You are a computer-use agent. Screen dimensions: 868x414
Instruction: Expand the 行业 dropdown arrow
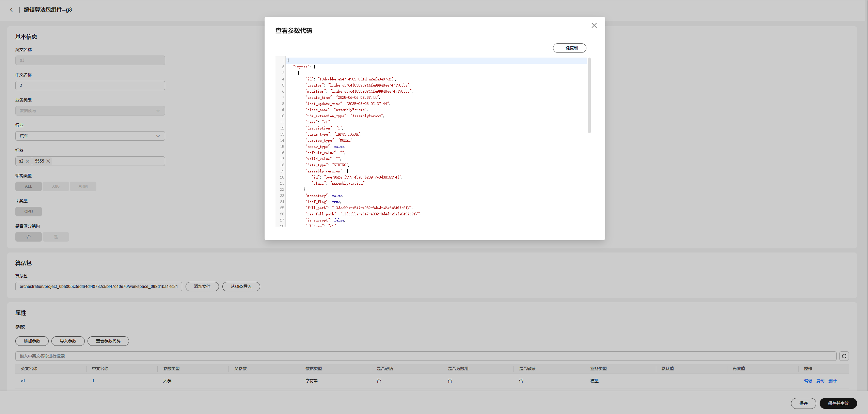coord(158,136)
